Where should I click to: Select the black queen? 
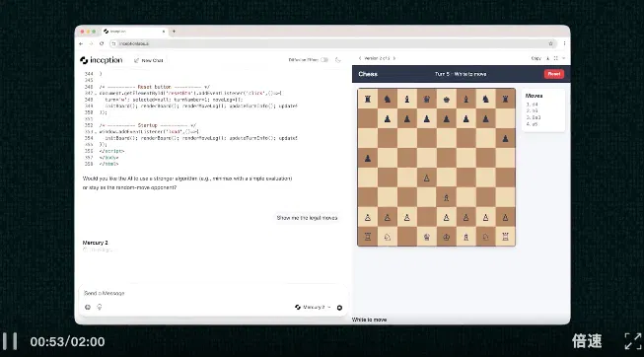coord(427,99)
